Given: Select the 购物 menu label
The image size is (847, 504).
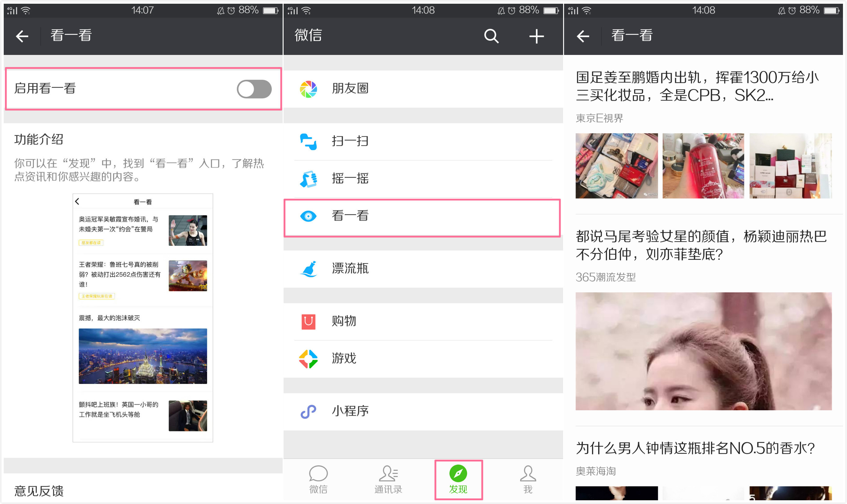Looking at the screenshot, I should pyautogui.click(x=344, y=321).
